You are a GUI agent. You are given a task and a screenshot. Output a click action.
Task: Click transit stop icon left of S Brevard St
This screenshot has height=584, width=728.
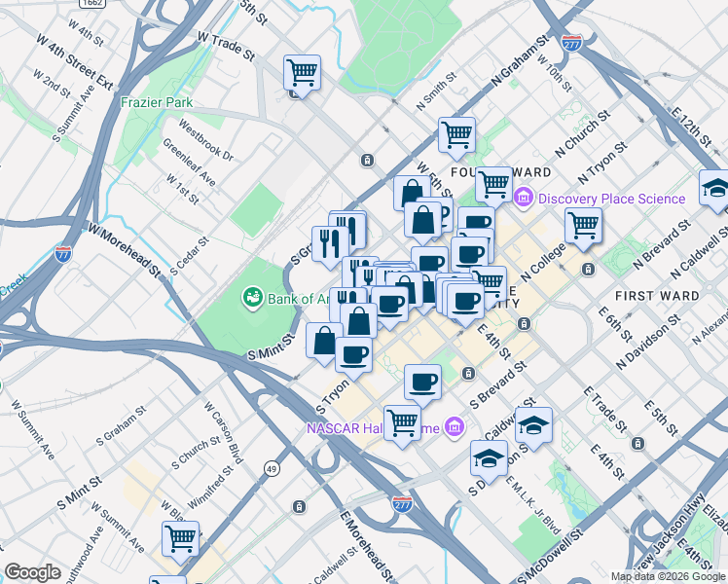pyautogui.click(x=468, y=373)
